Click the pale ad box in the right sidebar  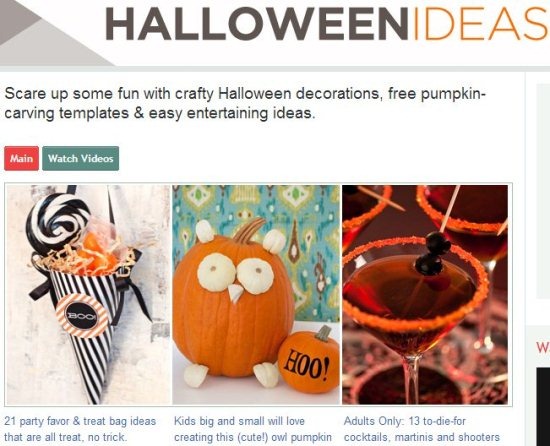point(543,191)
